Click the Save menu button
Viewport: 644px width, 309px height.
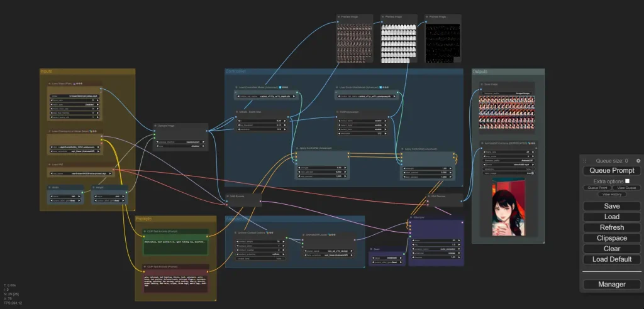(x=611, y=206)
